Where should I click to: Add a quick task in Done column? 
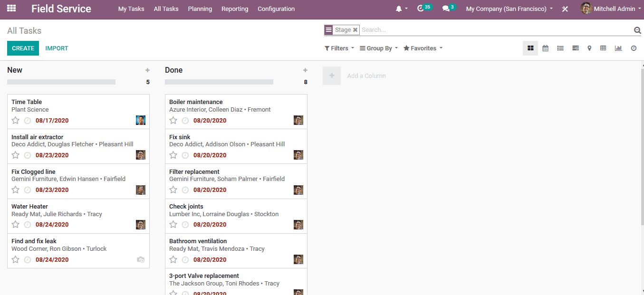[305, 70]
